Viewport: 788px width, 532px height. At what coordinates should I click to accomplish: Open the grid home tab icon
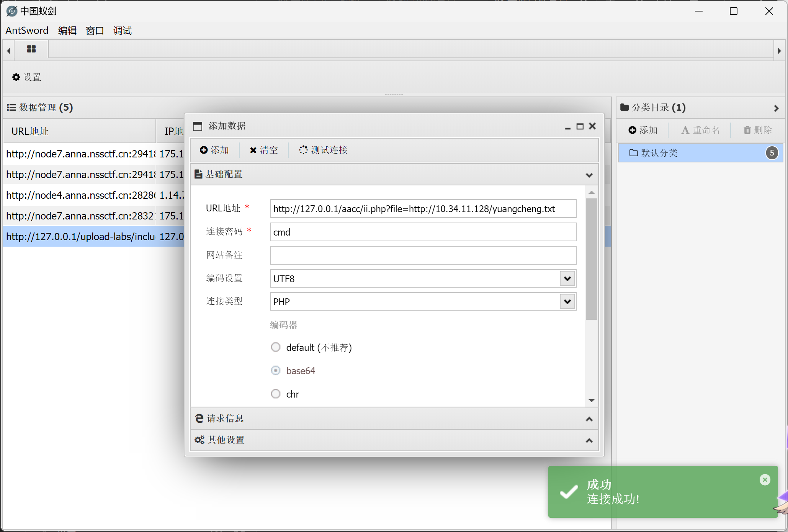pos(31,49)
